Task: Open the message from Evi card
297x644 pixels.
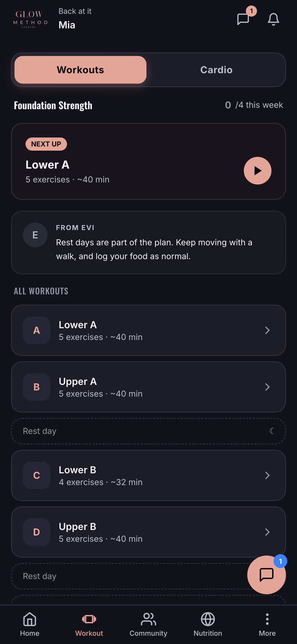Action: coord(148,243)
